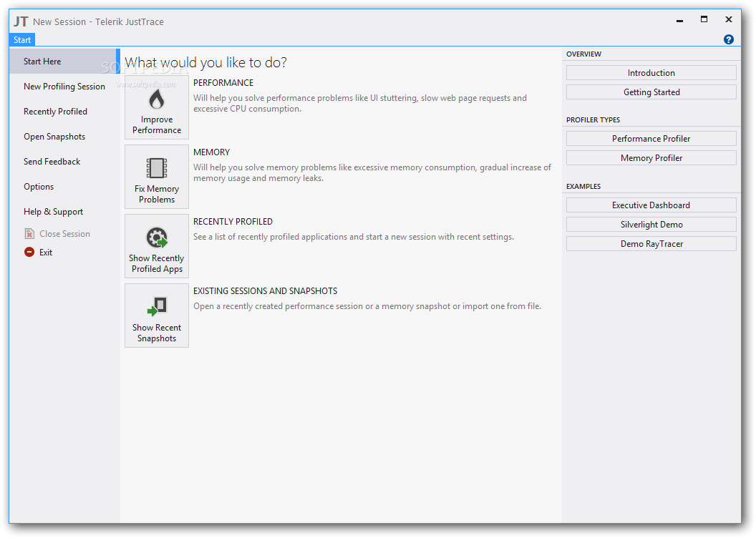Open the Options page
Viewport: 756px width, 538px height.
(64, 187)
